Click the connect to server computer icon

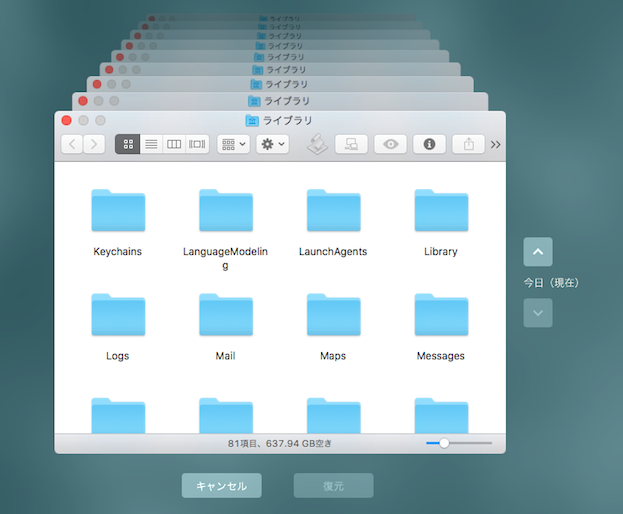[x=351, y=144]
